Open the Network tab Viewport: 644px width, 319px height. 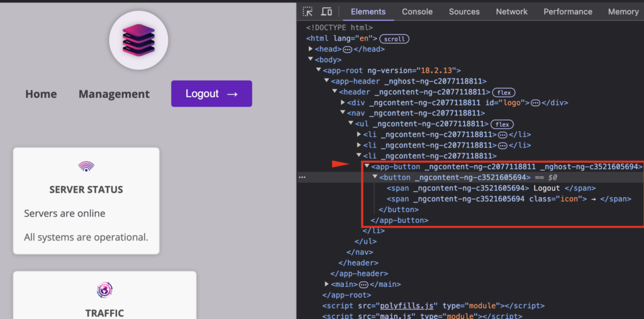pyautogui.click(x=511, y=11)
